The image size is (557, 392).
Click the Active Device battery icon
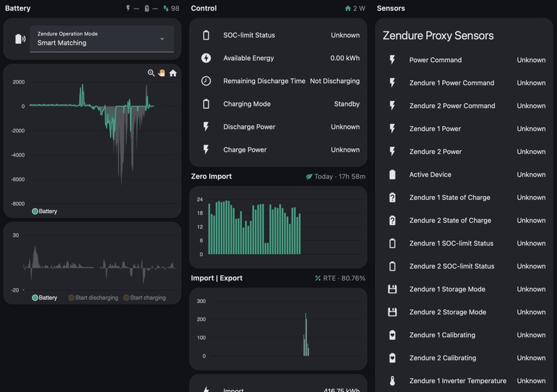(392, 175)
